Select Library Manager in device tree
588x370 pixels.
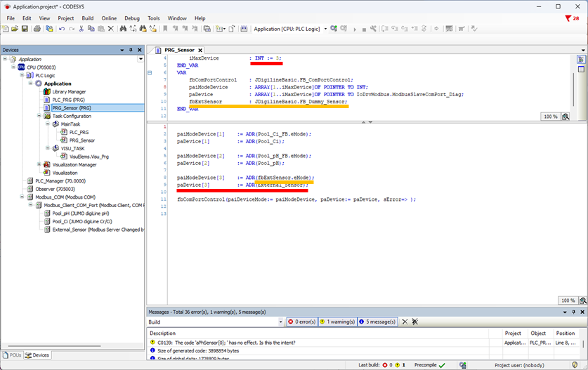pyautogui.click(x=69, y=91)
